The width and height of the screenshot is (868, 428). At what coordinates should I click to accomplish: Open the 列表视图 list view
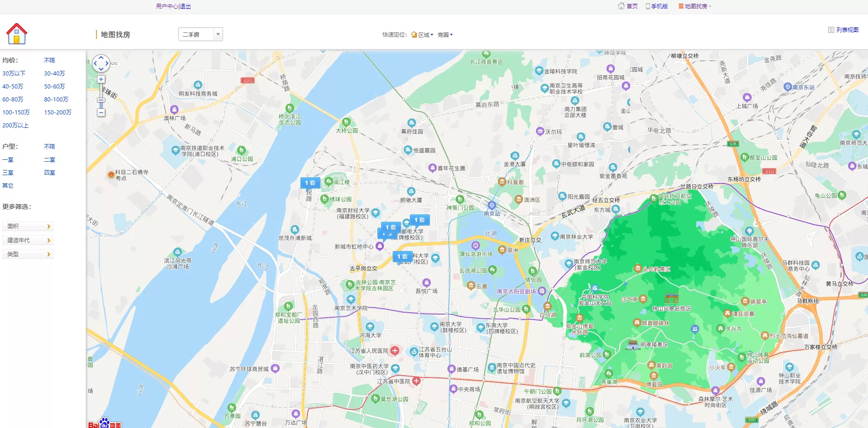(847, 30)
